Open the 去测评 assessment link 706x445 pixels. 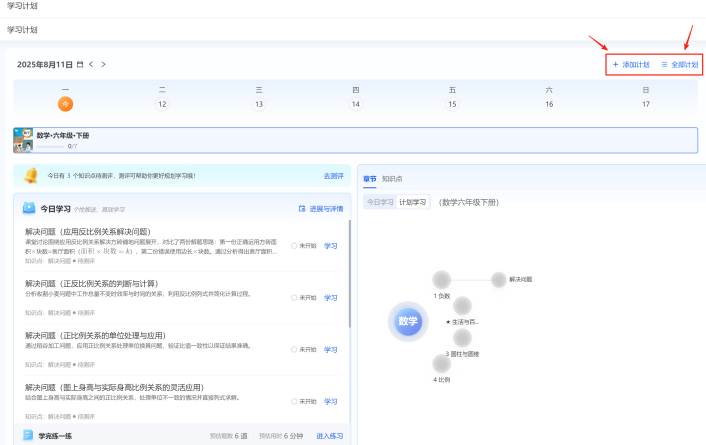point(333,175)
